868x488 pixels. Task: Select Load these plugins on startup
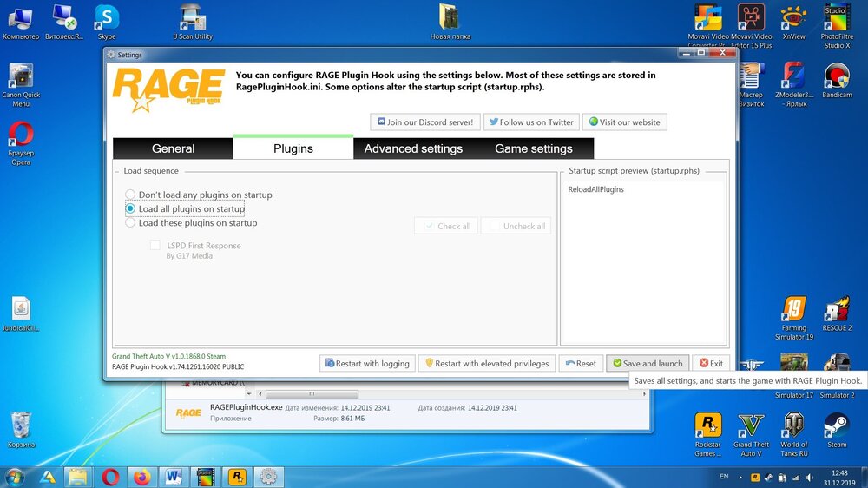(x=192, y=222)
